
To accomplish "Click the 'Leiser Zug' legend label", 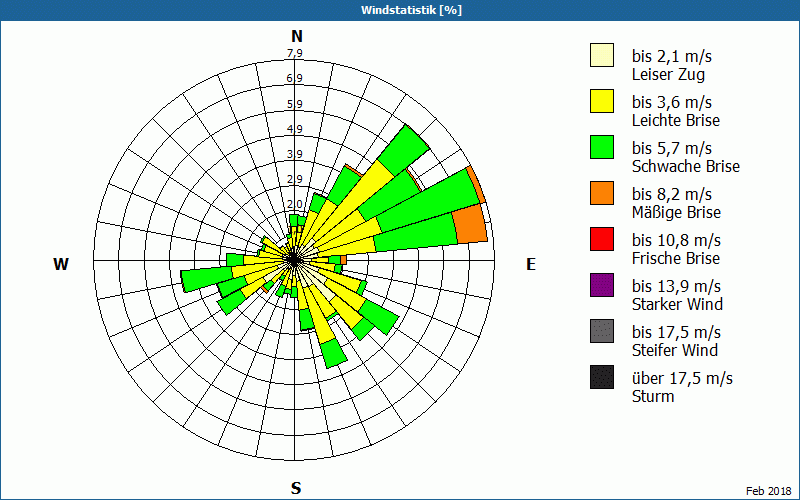I will click(668, 74).
